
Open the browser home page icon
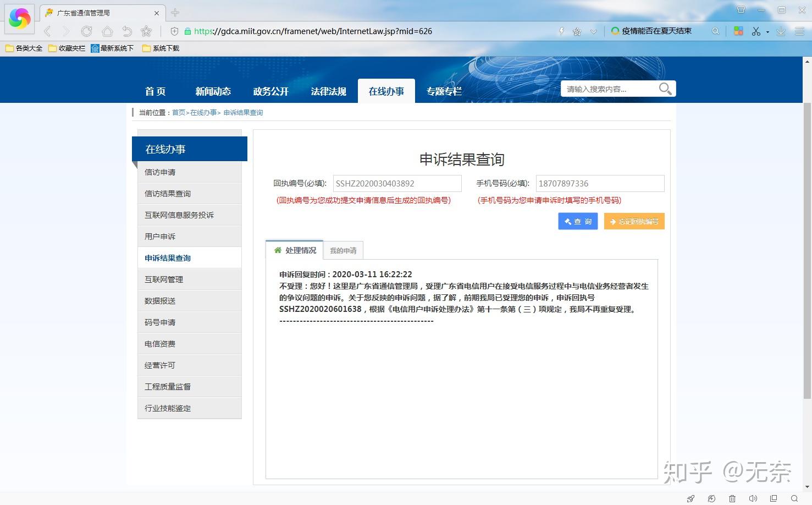[x=107, y=31]
